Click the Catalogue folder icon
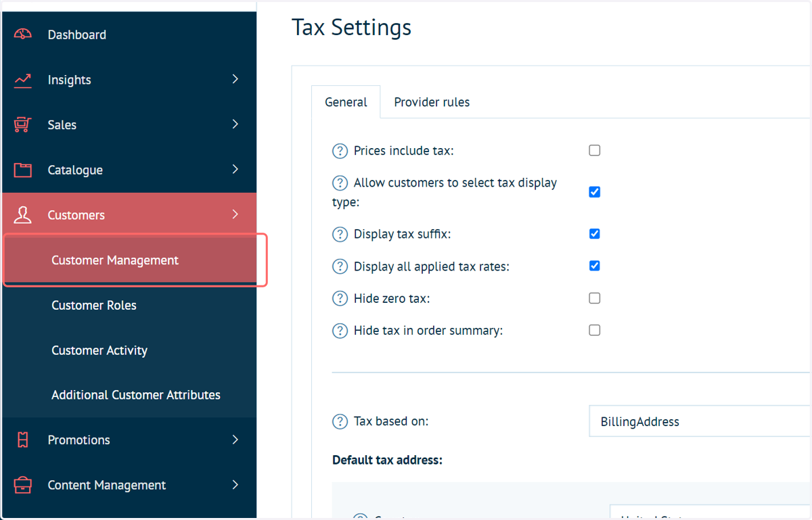Viewport: 812px width, 520px height. pyautogui.click(x=23, y=170)
